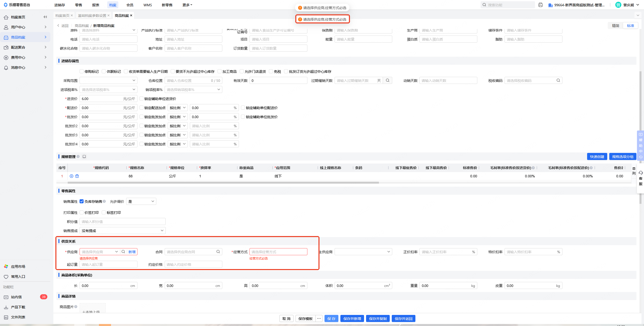This screenshot has height=326, width=644.
Task: Open the 站内信 inbox icon
Action: pos(6,297)
